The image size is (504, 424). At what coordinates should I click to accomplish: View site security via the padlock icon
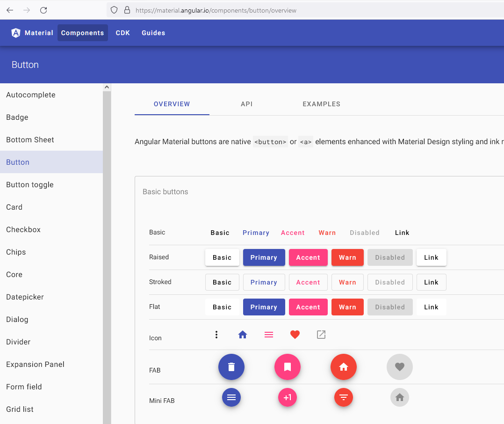tap(127, 10)
